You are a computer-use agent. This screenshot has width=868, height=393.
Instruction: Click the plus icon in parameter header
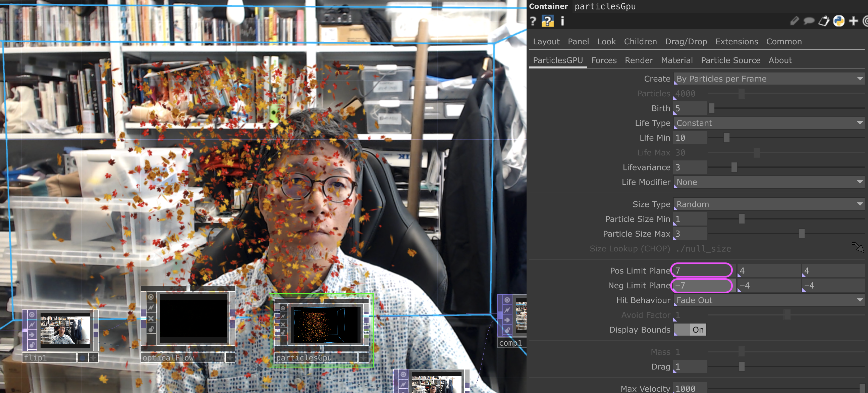click(853, 21)
